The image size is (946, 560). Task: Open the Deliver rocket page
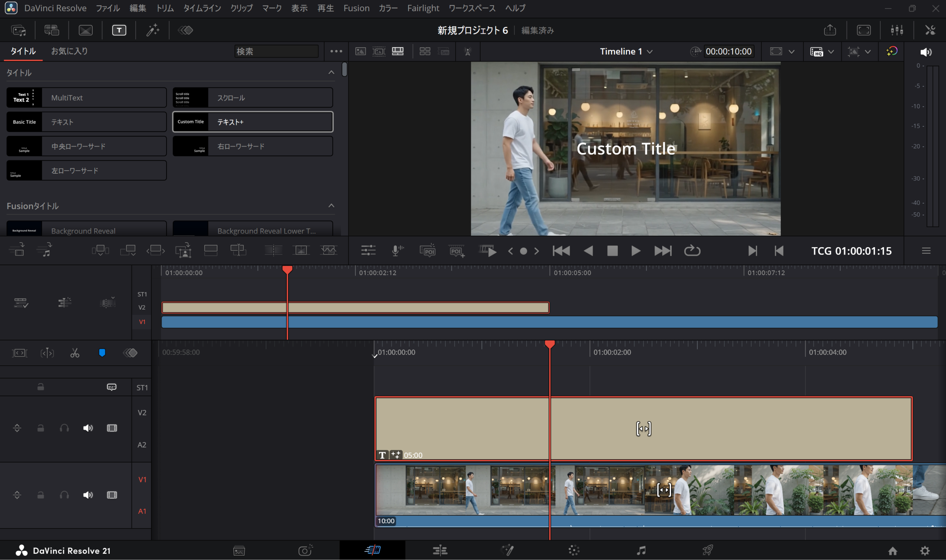click(x=708, y=551)
